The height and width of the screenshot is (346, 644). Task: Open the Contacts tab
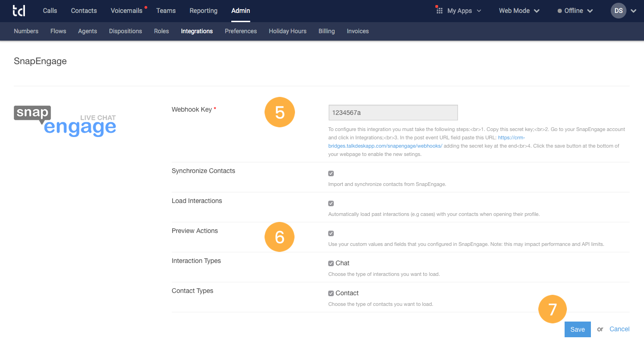[x=84, y=11]
